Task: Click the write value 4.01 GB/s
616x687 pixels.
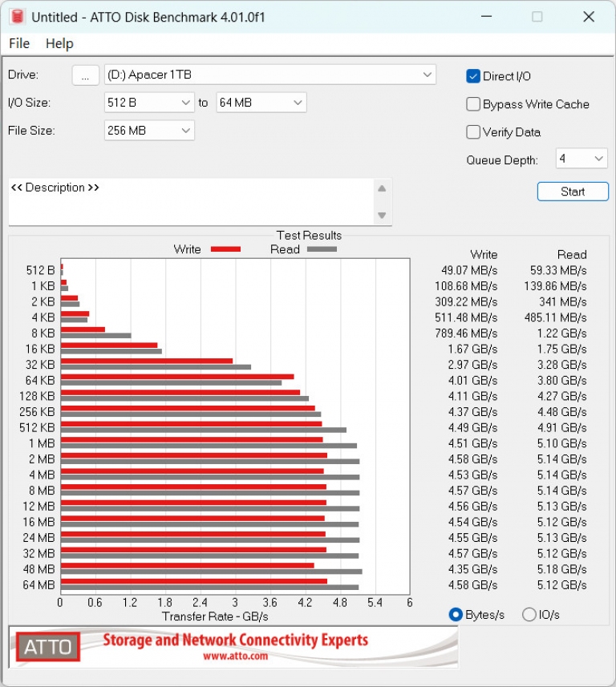Action: pyautogui.click(x=472, y=380)
